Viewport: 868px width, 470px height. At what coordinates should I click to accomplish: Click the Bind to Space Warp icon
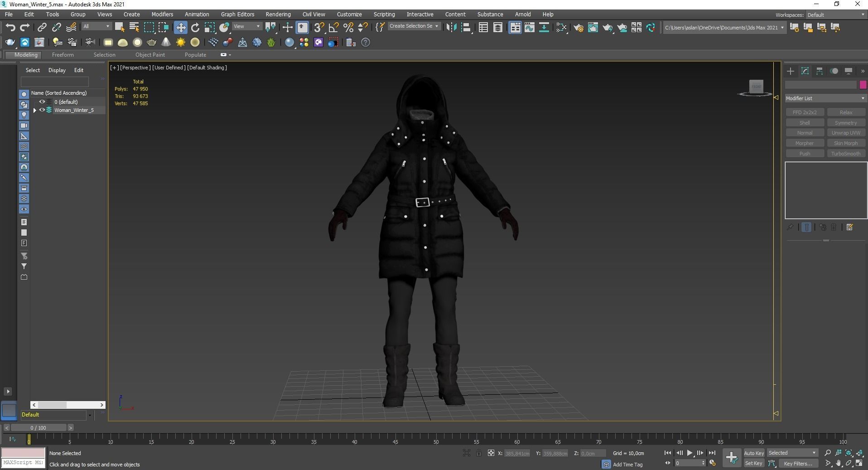pos(71,28)
